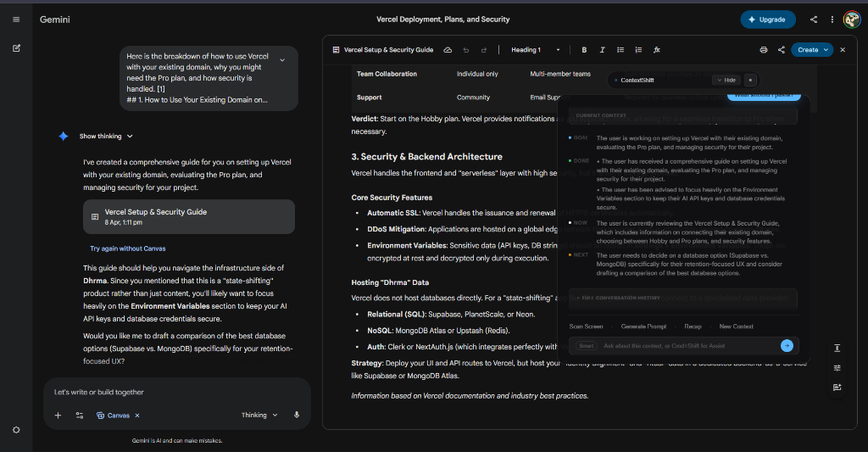This screenshot has height=452, width=868.
Task: Click the 'Individual only' table cell
Action: pyautogui.click(x=477, y=74)
